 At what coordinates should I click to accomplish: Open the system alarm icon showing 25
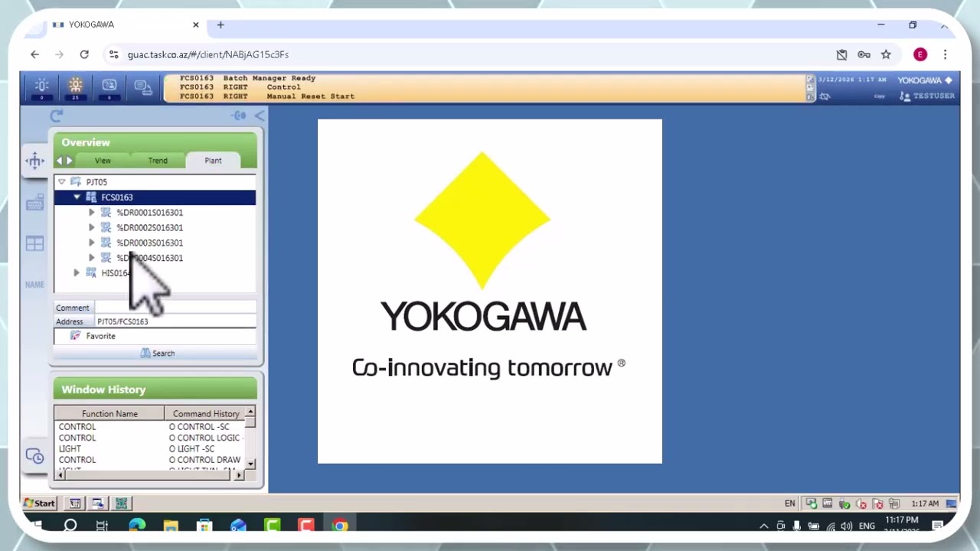(76, 86)
